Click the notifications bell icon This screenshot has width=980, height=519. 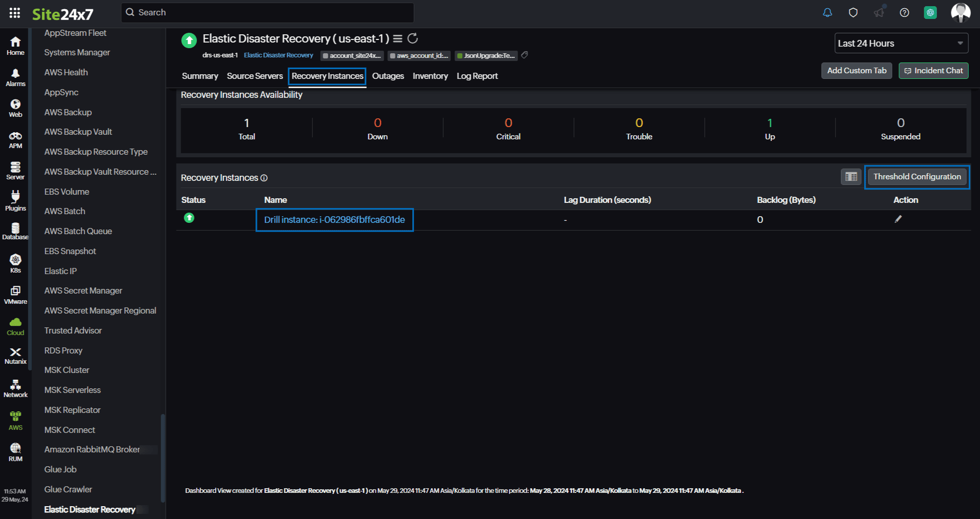(827, 13)
